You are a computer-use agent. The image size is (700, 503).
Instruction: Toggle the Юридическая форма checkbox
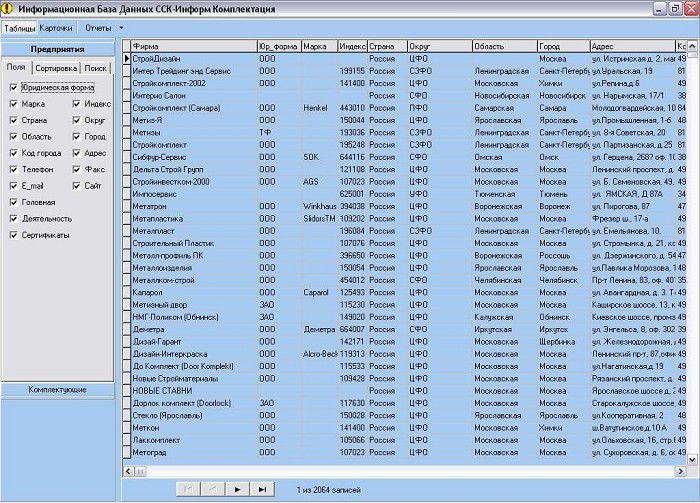[14, 87]
